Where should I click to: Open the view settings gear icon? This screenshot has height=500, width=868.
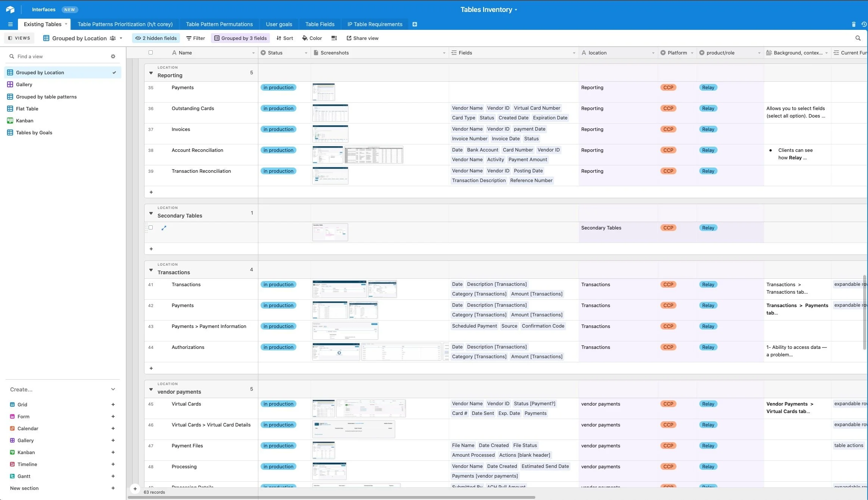(x=113, y=56)
